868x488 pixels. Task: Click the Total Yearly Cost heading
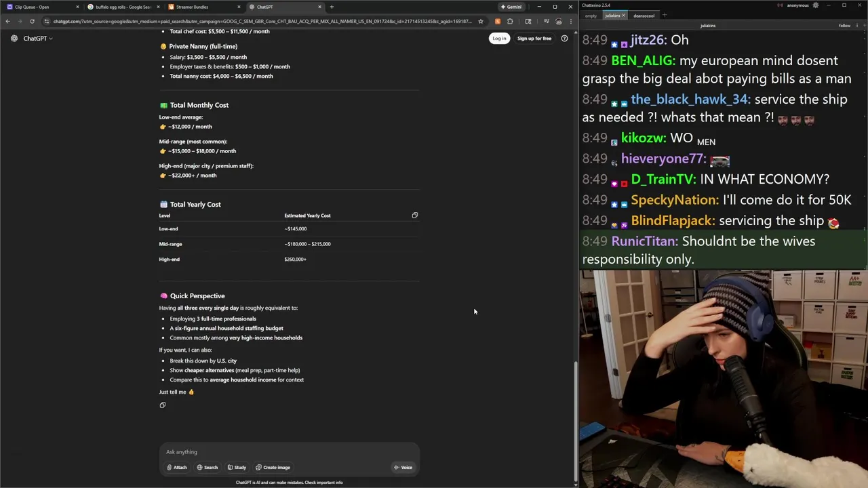(195, 204)
